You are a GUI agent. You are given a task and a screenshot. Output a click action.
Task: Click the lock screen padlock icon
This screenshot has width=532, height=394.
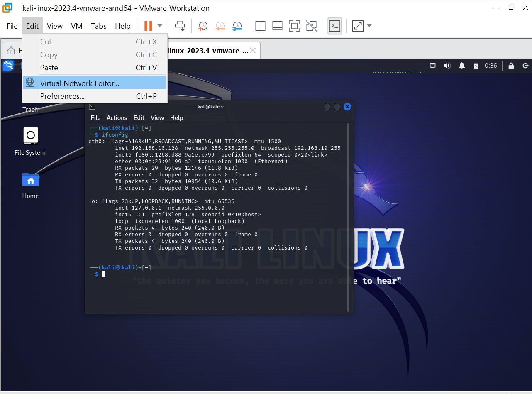511,66
